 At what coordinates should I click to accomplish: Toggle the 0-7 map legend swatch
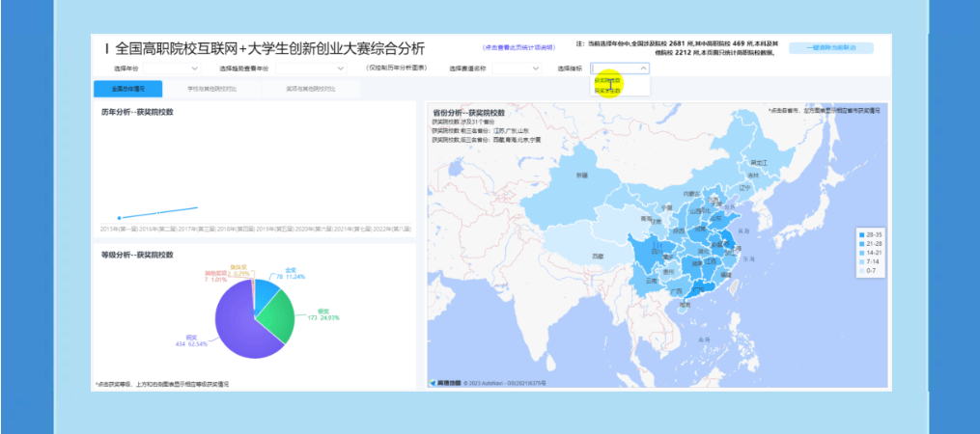coord(860,271)
